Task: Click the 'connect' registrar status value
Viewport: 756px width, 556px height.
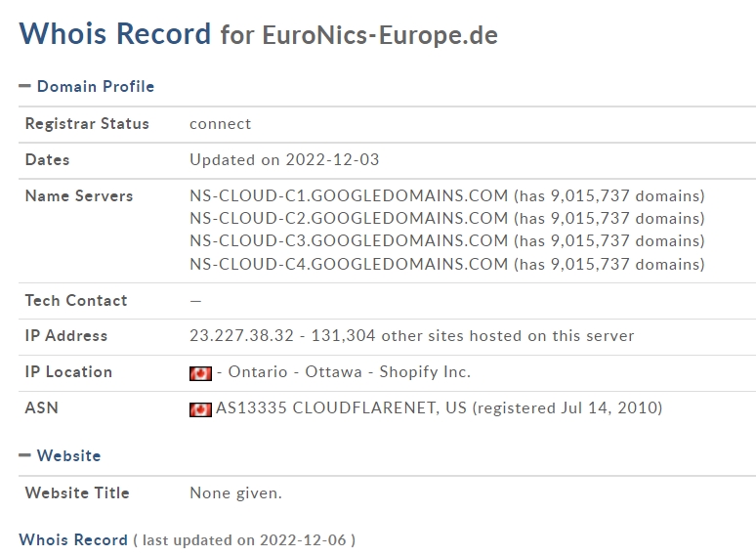Action: [x=221, y=124]
